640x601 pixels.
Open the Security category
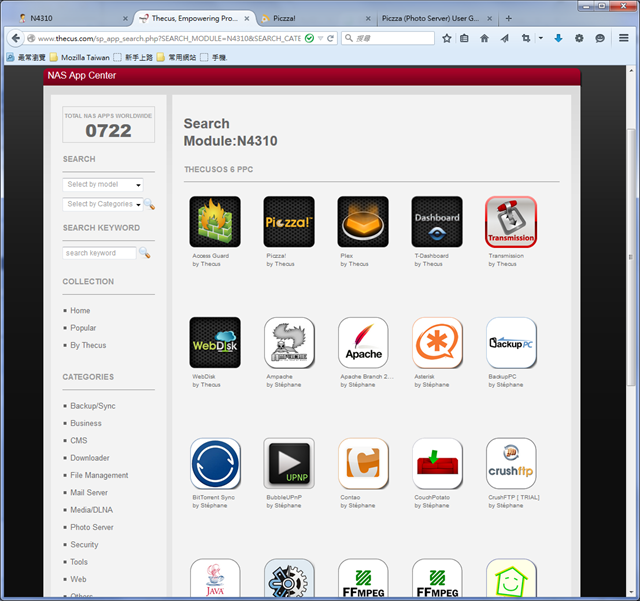tap(84, 545)
